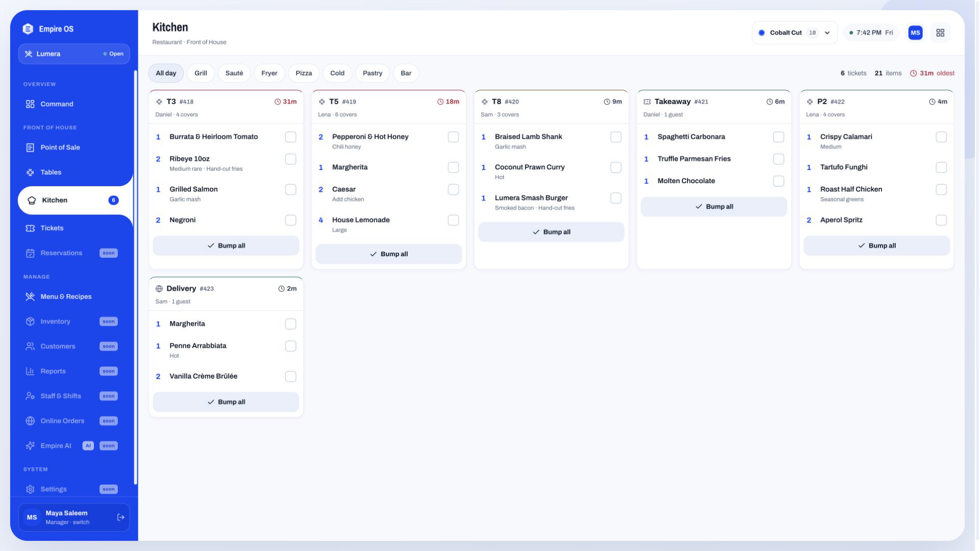This screenshot has height=551, width=980.
Task: Click the MS profile avatar in header
Action: 915,33
